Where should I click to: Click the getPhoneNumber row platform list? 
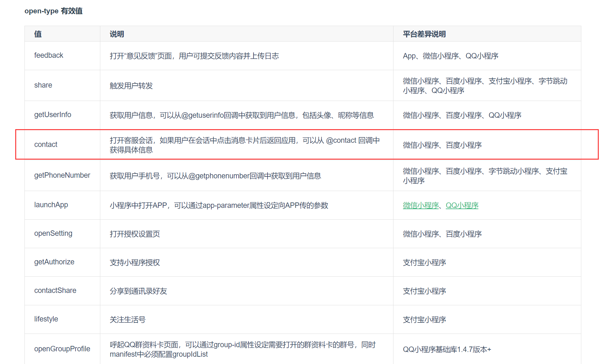tap(485, 176)
